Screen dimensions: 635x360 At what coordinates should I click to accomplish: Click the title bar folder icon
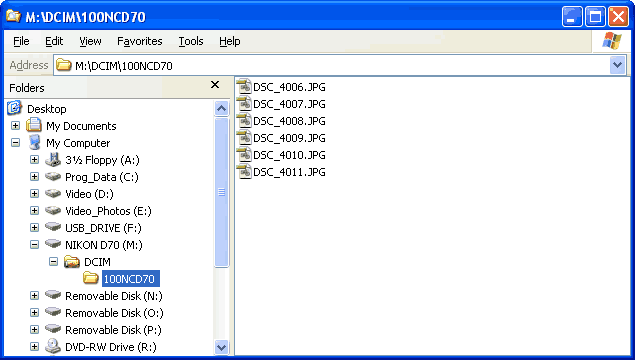pyautogui.click(x=13, y=16)
